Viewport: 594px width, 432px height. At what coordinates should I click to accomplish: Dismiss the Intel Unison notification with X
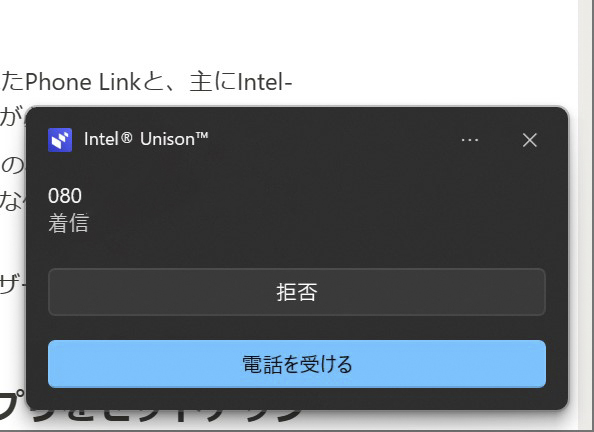point(530,140)
